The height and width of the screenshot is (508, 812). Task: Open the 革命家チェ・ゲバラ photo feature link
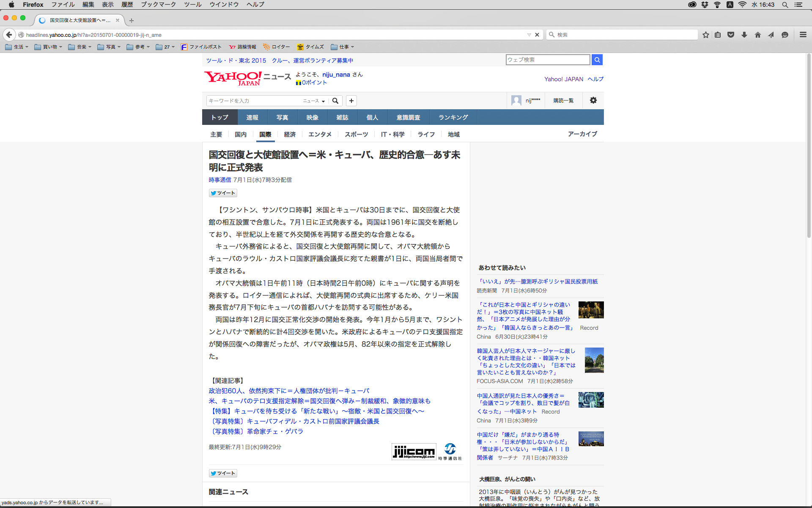(256, 431)
